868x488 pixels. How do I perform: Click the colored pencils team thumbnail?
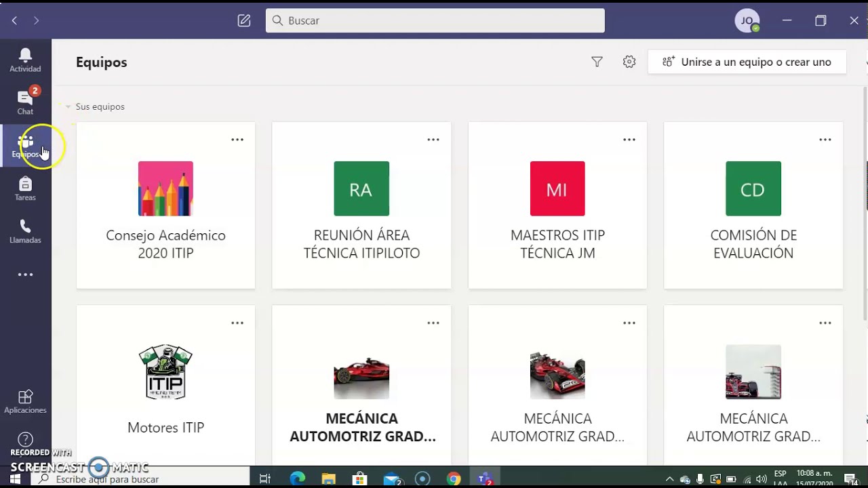pos(165,188)
